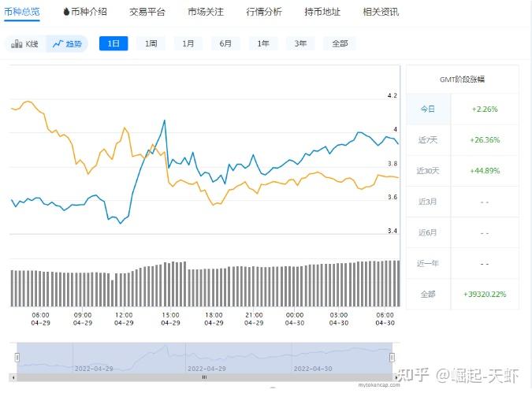Go to the 相关资讯 tab
532x397 pixels.
pyautogui.click(x=381, y=12)
